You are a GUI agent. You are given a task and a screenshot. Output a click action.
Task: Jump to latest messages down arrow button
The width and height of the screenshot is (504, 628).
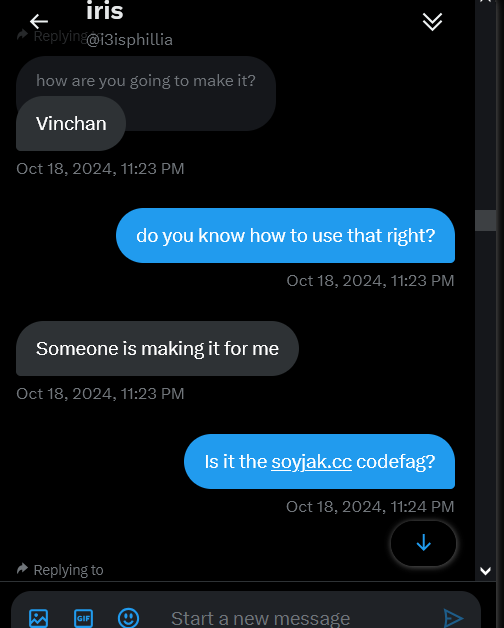pyautogui.click(x=423, y=543)
